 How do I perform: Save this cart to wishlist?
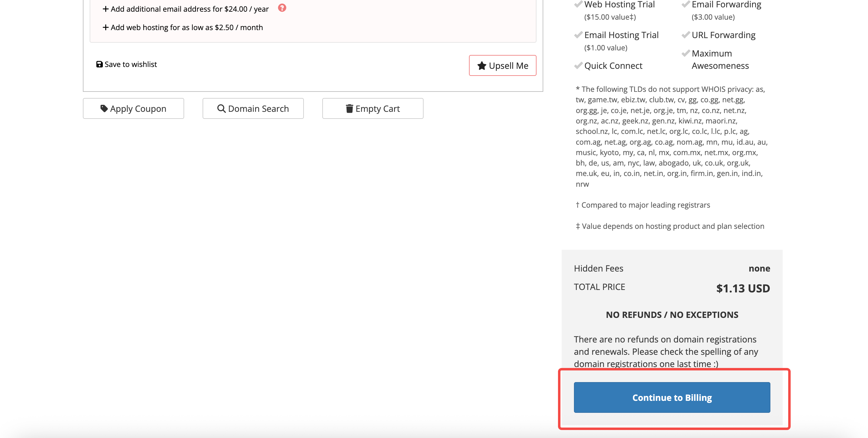126,64
